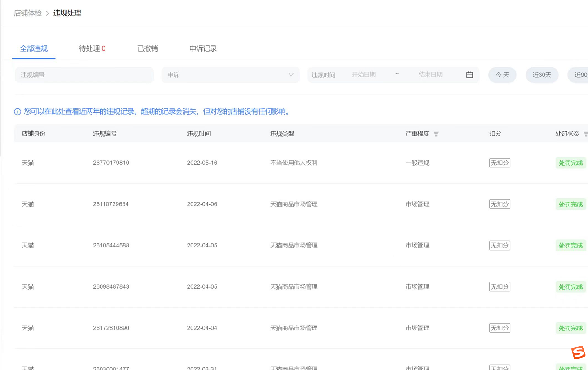
Task: Switch to 待处理 tab
Action: [92, 48]
